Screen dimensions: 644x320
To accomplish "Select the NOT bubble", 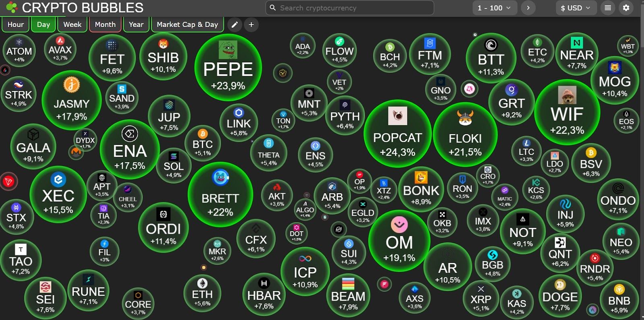I will [x=523, y=231].
